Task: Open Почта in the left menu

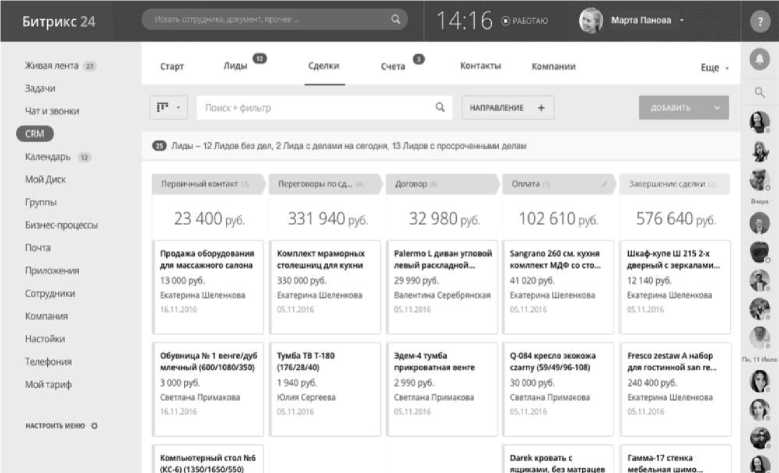Action: pos(38,247)
